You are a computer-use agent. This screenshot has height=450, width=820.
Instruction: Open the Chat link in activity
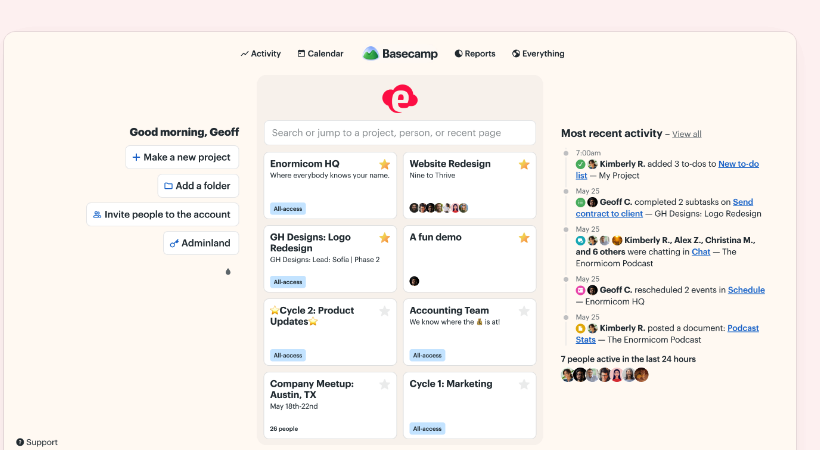pyautogui.click(x=701, y=252)
